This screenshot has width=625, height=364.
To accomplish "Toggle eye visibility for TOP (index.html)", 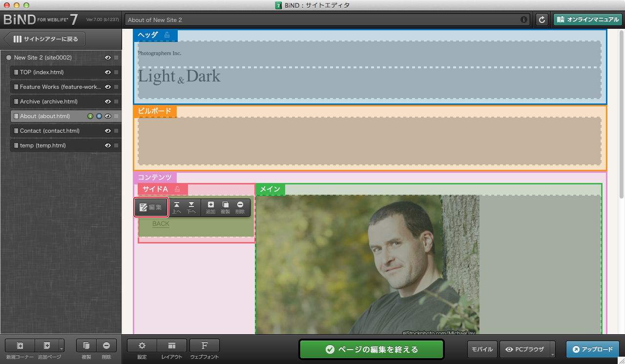I will coord(108,72).
